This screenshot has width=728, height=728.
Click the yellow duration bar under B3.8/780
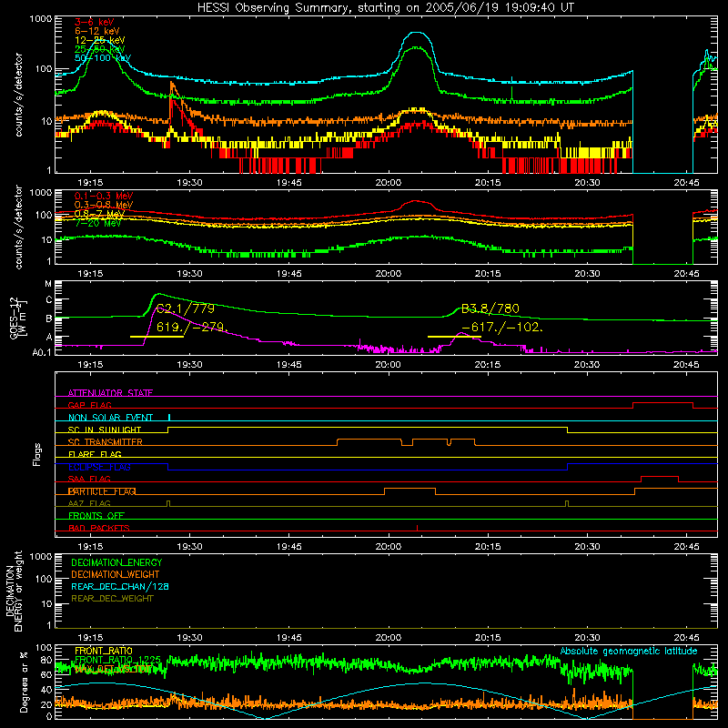454,337
